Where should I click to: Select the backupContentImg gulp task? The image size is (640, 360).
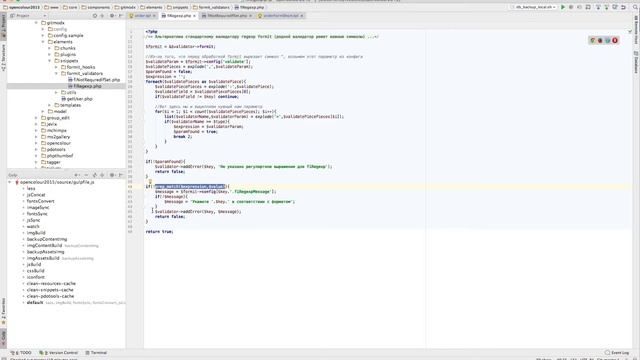(x=47, y=239)
